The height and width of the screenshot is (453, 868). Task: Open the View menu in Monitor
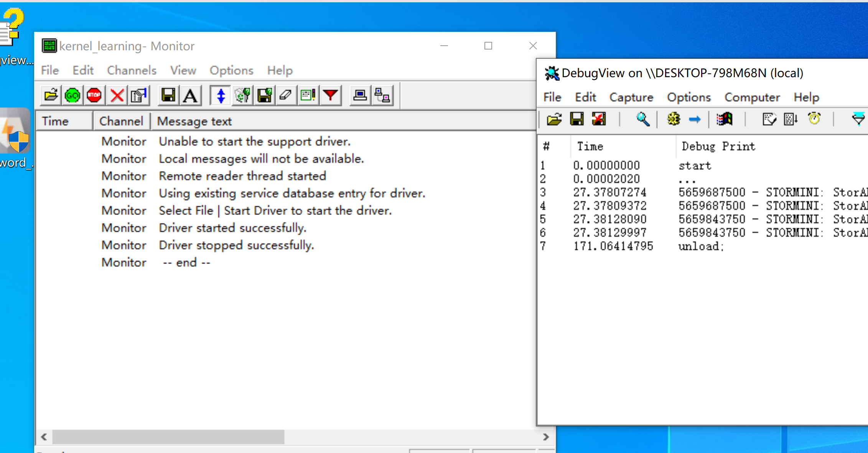click(183, 70)
